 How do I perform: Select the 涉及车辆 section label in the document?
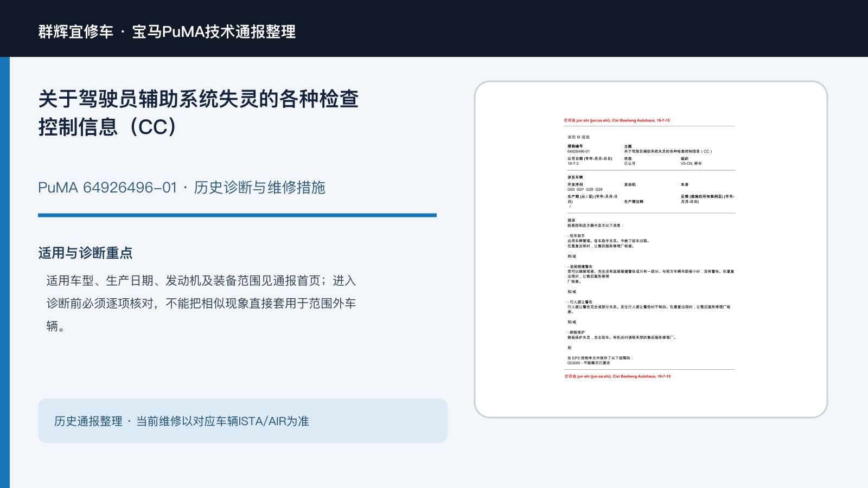pos(575,177)
